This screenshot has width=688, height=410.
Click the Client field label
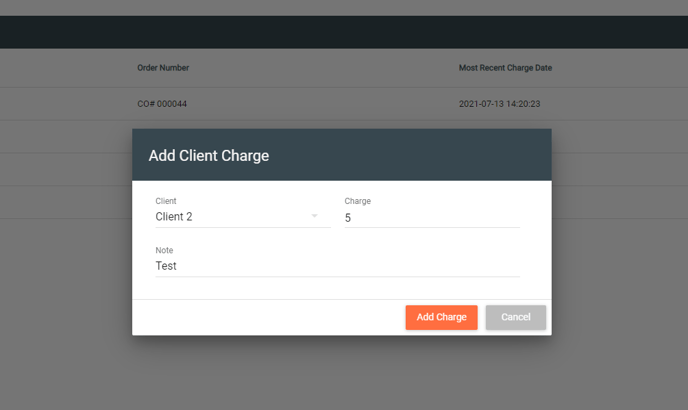tap(166, 201)
